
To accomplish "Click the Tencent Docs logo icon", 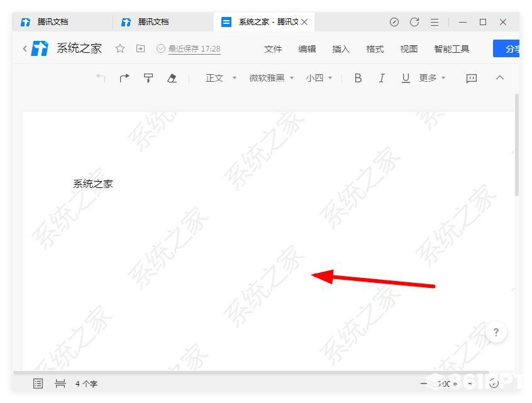I will coord(40,48).
